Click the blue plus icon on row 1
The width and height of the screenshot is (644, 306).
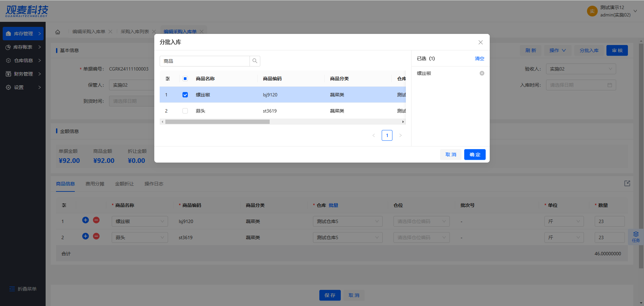pos(86,220)
